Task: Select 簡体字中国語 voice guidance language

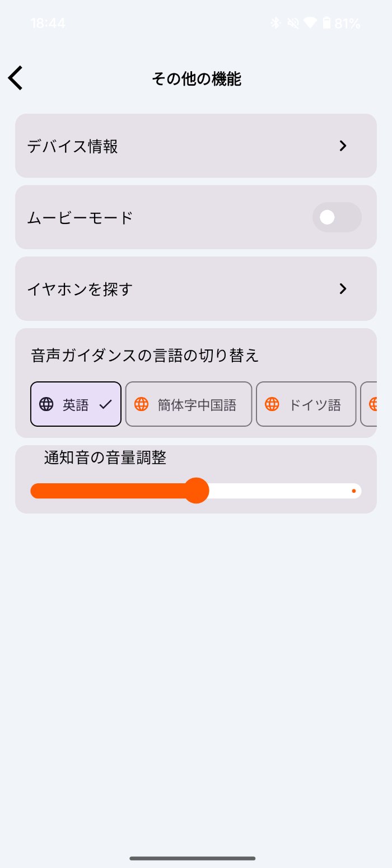Action: (x=189, y=404)
